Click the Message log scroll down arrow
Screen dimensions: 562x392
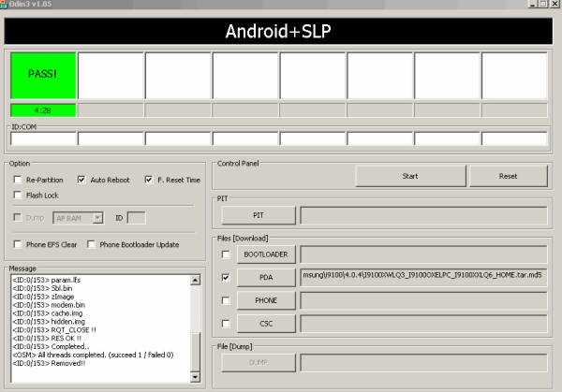pyautogui.click(x=195, y=377)
